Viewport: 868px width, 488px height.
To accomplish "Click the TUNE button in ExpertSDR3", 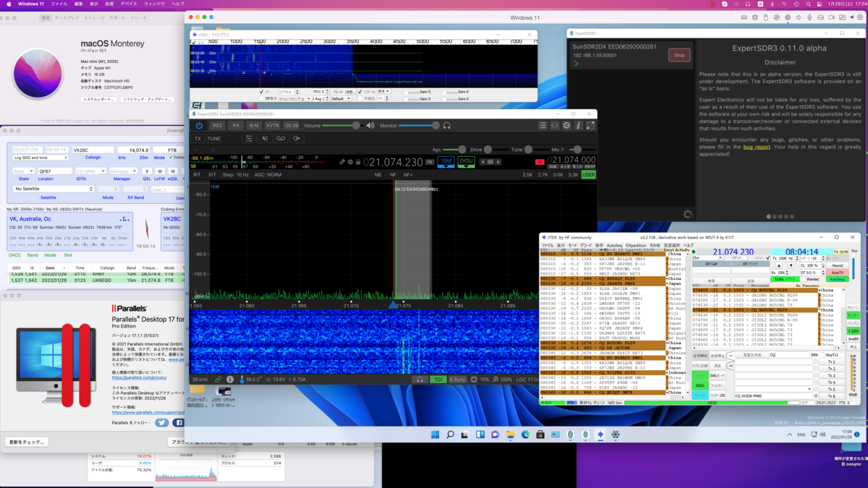I will point(214,138).
